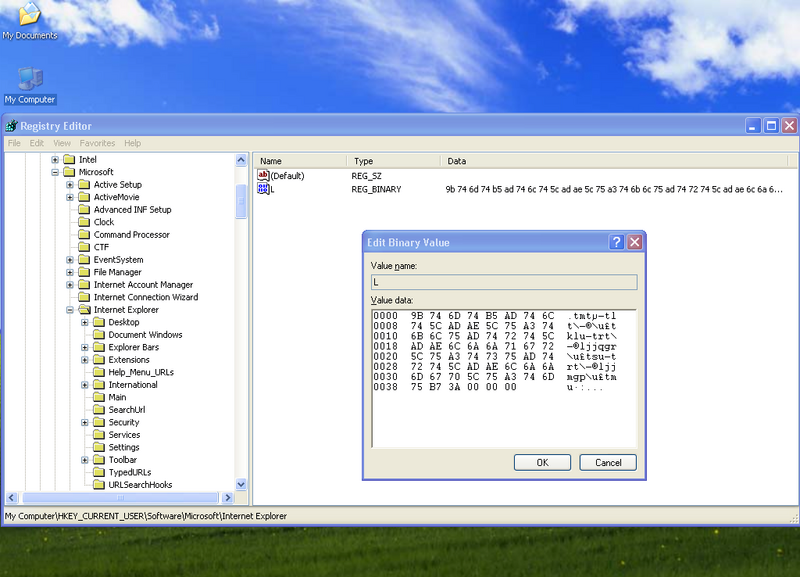Click the Intel folder icon

click(69, 160)
